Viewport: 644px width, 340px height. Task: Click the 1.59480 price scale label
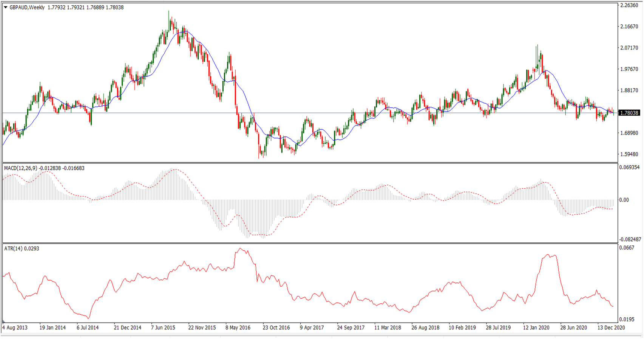(x=629, y=154)
